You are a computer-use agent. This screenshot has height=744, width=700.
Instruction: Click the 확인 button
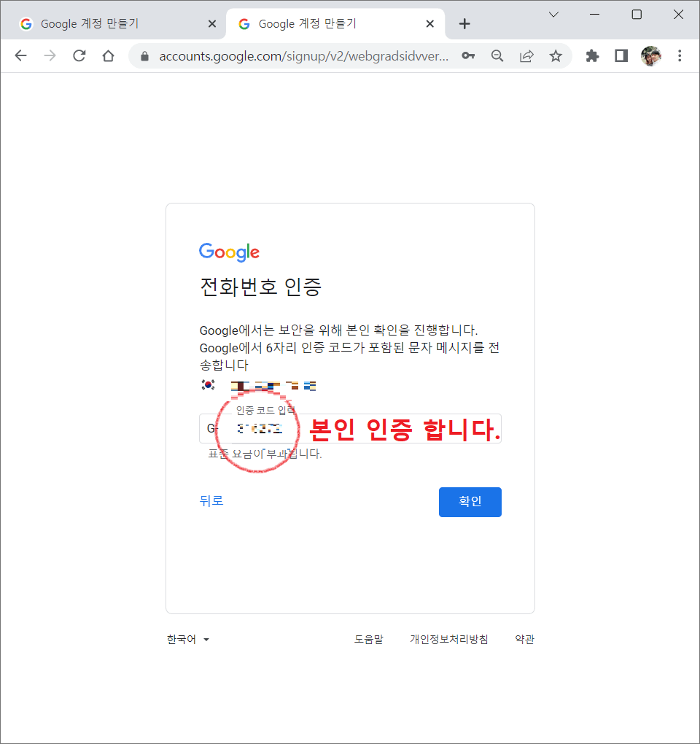click(470, 502)
